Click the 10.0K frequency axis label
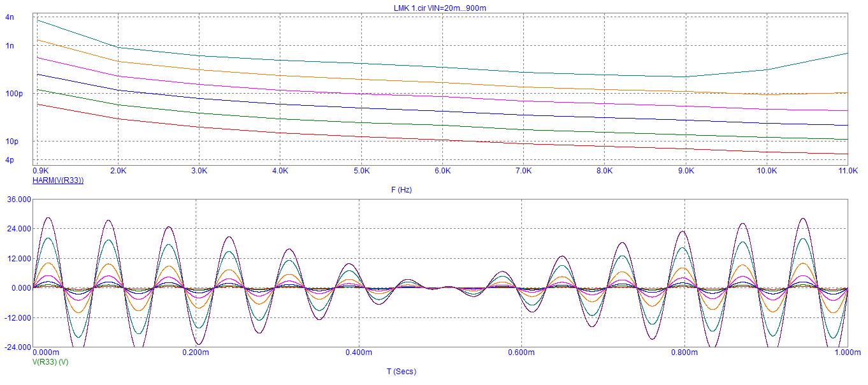 [x=767, y=171]
